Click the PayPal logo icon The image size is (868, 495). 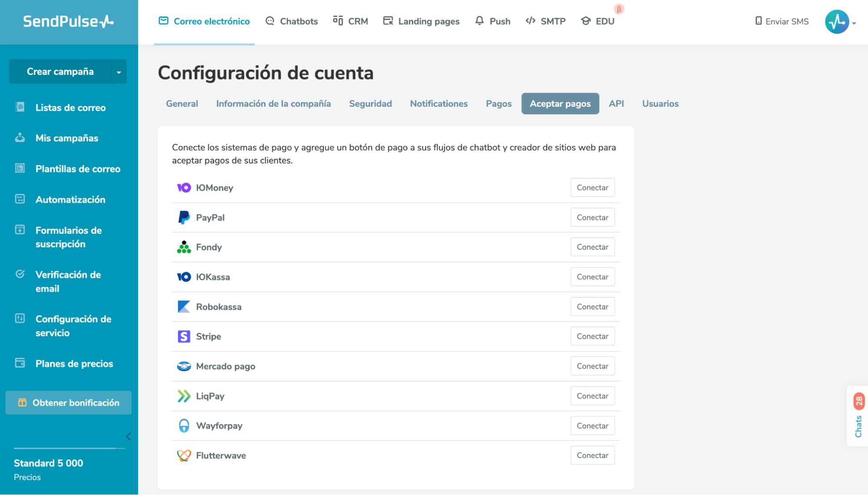(x=184, y=217)
